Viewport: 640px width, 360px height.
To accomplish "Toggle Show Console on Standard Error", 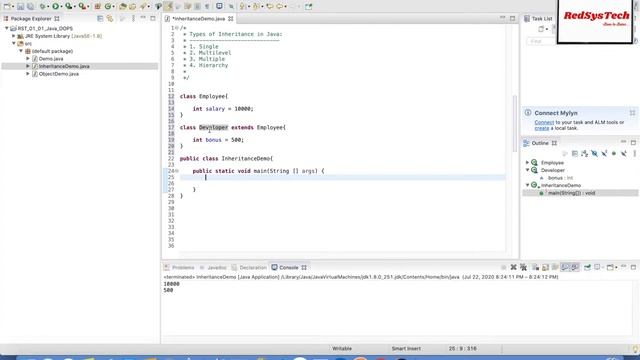I will 575,267.
